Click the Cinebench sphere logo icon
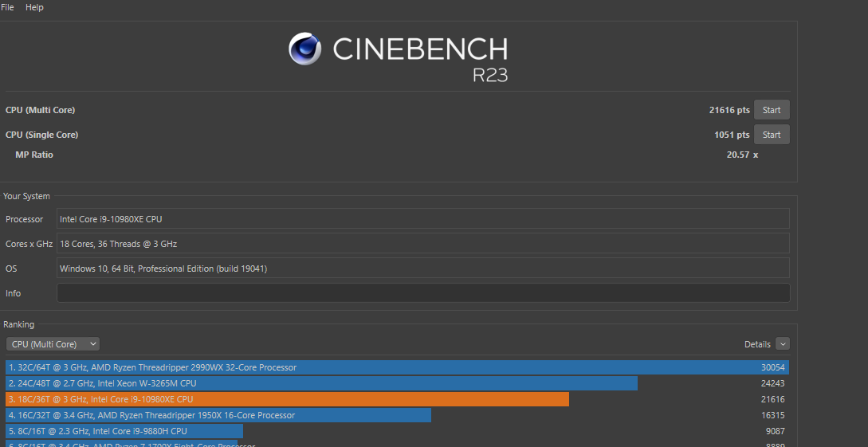Viewport: 868px width, 447px height. point(305,49)
